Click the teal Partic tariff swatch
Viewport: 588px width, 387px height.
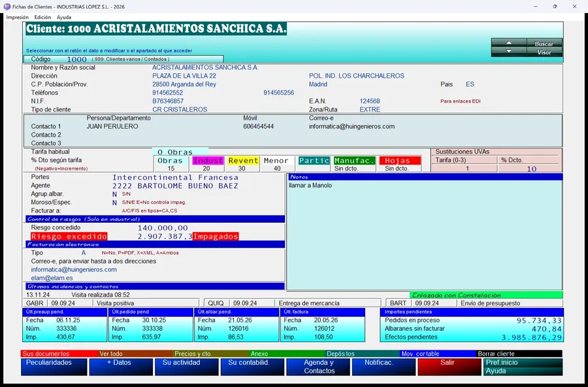314,161
